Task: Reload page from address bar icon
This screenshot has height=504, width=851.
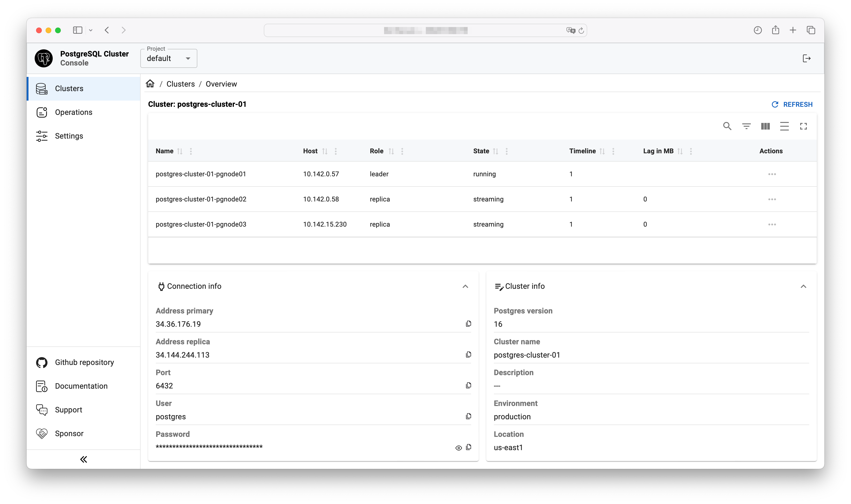Action: (x=581, y=31)
